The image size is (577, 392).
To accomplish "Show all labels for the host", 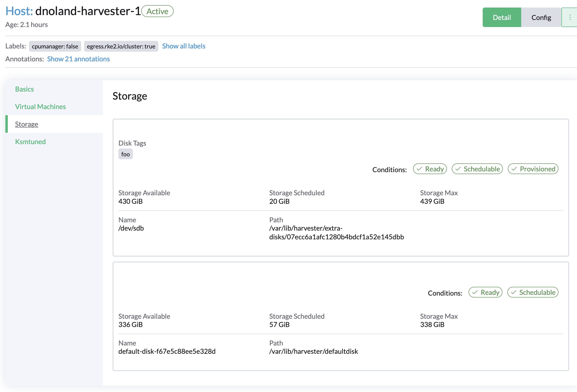I will [x=183, y=46].
